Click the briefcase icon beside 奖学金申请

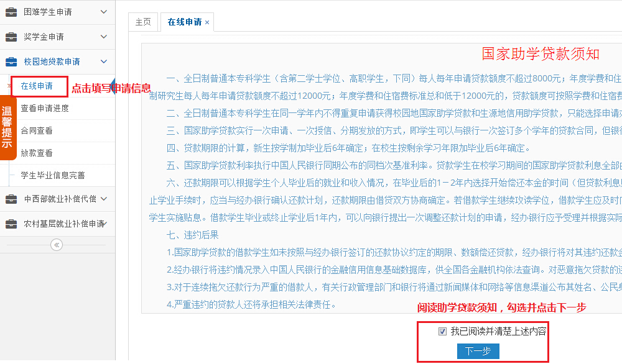coord(11,37)
